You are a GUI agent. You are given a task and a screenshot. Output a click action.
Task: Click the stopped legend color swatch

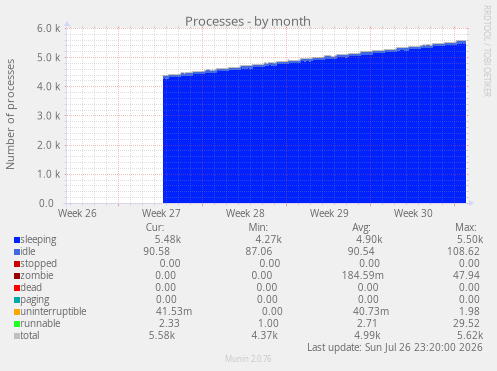click(17, 264)
